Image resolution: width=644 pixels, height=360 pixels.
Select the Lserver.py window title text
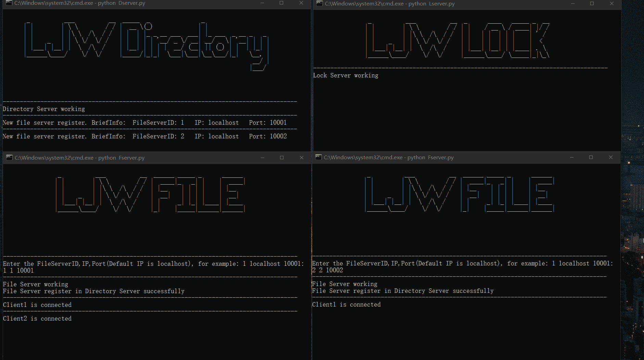click(x=390, y=3)
